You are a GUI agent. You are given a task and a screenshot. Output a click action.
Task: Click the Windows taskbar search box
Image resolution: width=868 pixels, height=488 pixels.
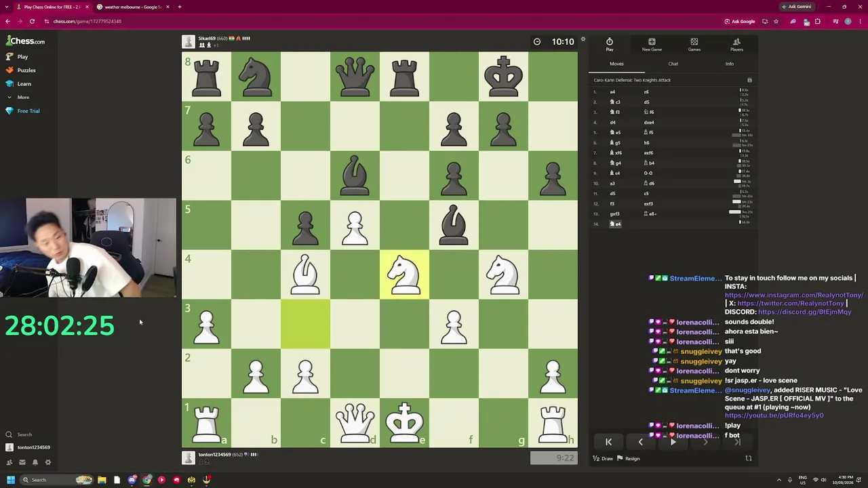(x=57, y=480)
